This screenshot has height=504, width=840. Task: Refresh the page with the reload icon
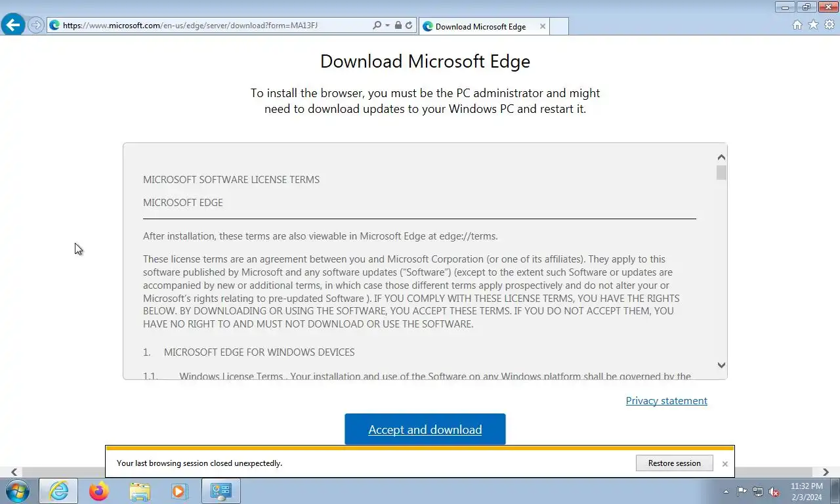coord(409,26)
